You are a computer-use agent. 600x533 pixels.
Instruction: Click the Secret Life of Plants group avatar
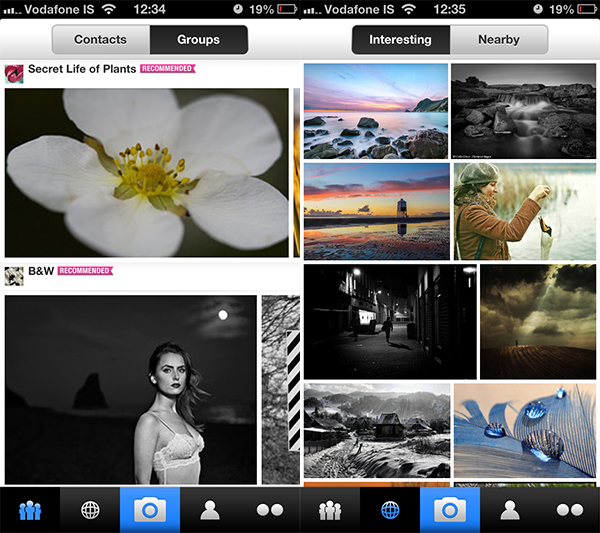tap(14, 74)
